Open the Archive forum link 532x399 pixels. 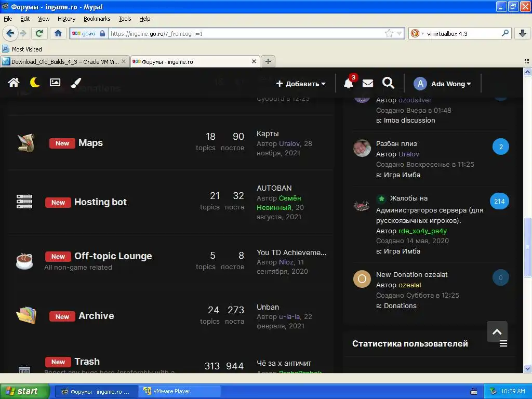click(96, 315)
